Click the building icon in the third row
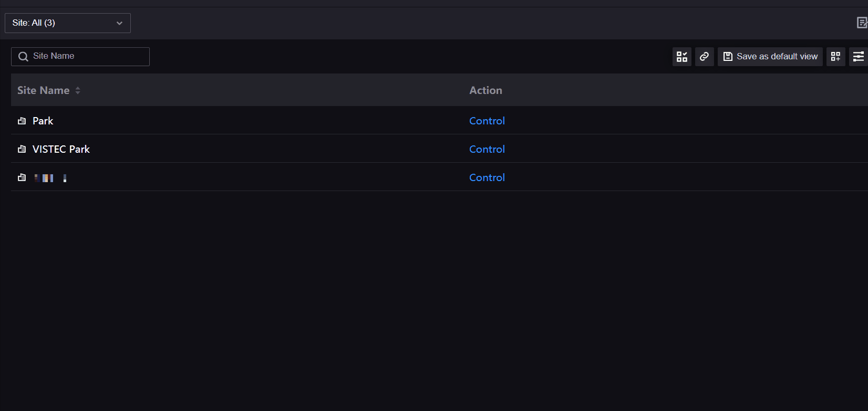Screen dimensions: 868x411 point(22,178)
